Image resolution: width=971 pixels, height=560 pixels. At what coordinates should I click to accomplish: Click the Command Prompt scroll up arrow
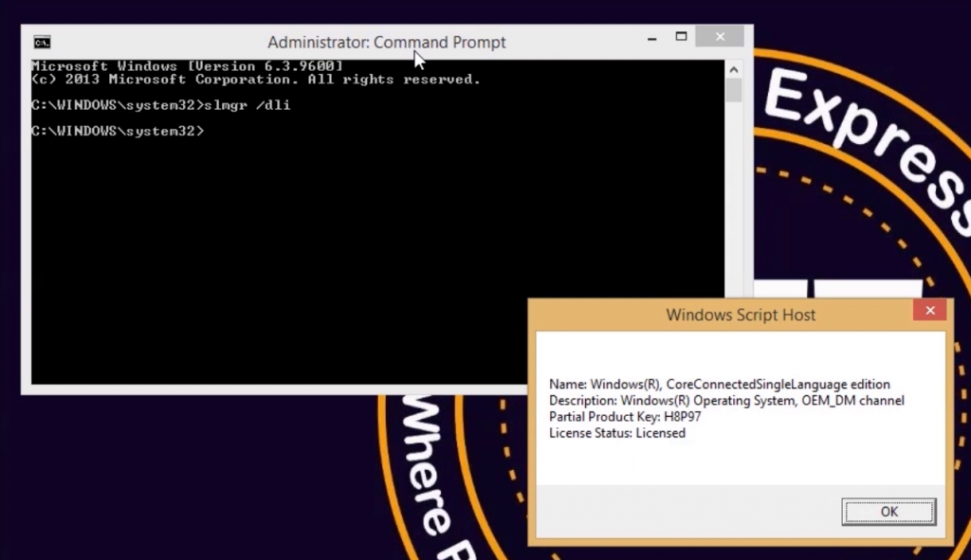734,70
